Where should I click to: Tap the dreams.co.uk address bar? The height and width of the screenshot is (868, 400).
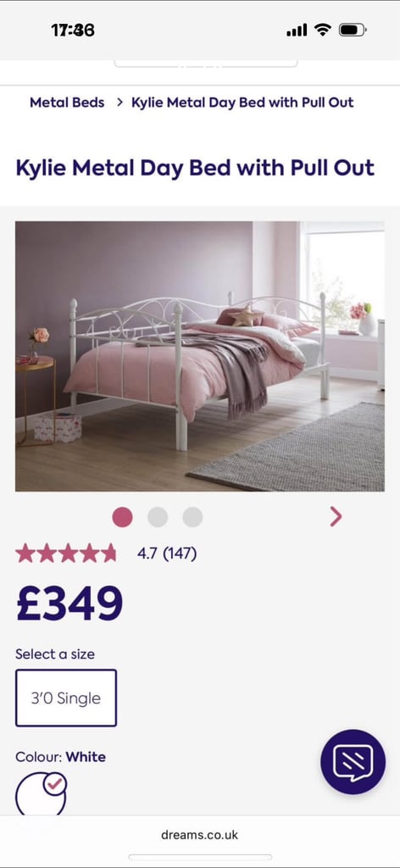(x=200, y=835)
